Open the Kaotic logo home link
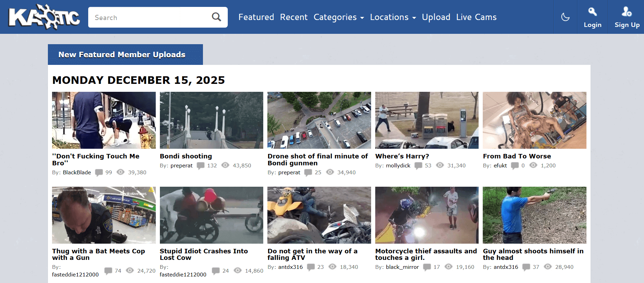 click(x=44, y=17)
